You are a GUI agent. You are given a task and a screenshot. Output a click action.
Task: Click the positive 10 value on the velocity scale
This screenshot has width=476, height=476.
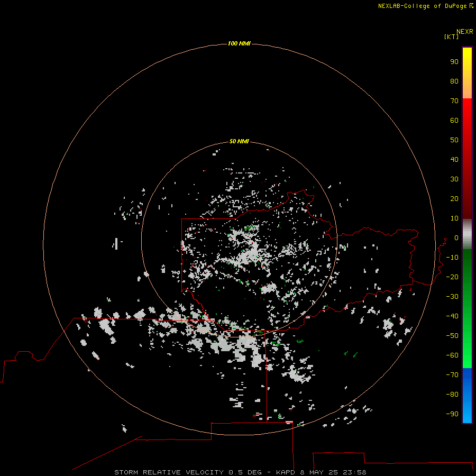pyautogui.click(x=454, y=218)
